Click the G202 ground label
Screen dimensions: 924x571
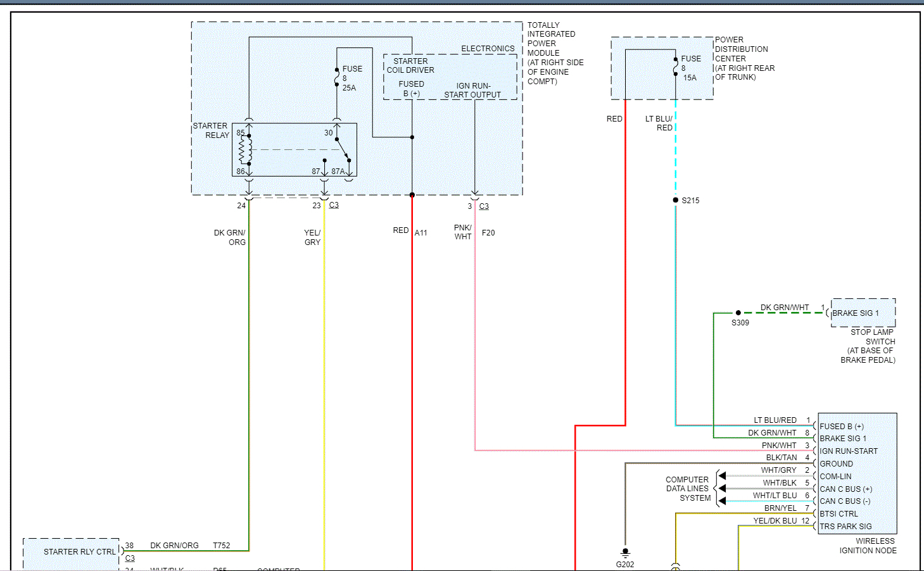(625, 565)
